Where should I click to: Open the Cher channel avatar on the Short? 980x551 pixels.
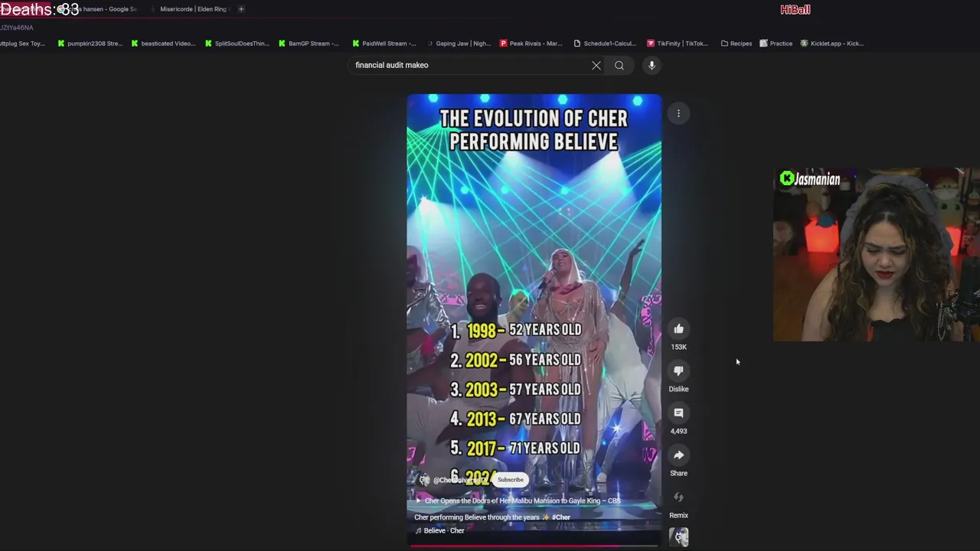tap(424, 480)
